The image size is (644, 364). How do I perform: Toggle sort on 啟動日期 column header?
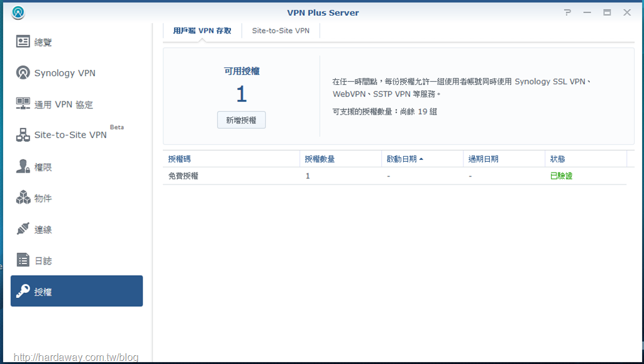(x=422, y=159)
